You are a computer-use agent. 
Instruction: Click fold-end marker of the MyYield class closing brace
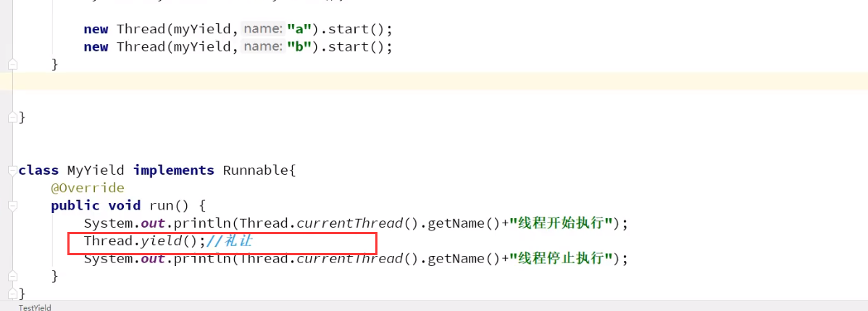pos(12,294)
